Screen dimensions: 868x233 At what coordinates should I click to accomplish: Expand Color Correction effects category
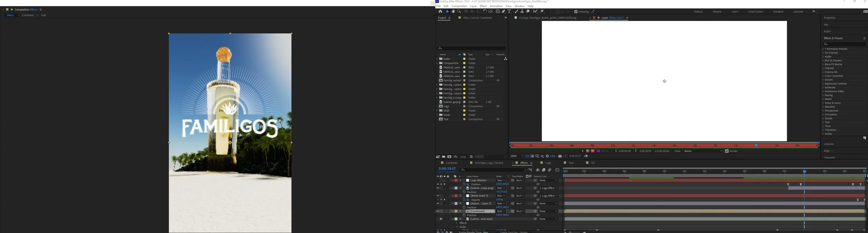click(823, 76)
